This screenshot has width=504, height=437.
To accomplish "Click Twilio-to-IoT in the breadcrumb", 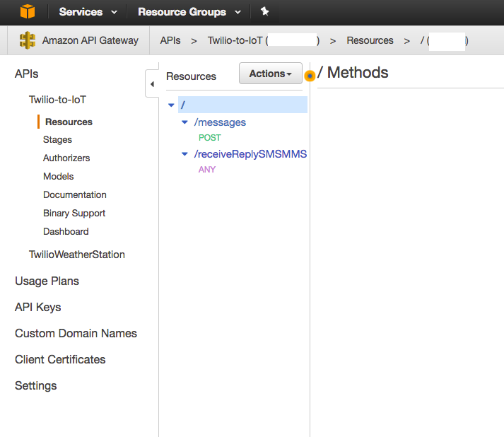I will [x=235, y=40].
